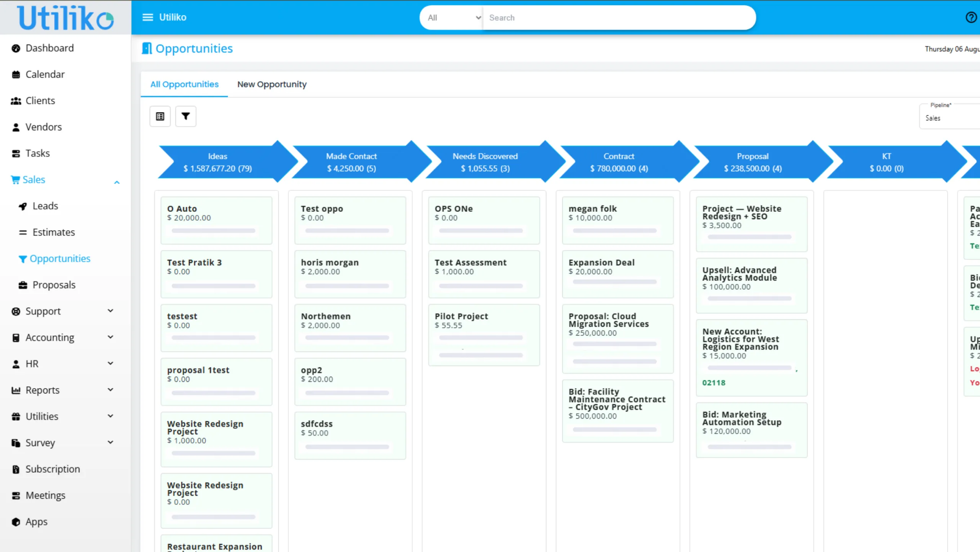The width and height of the screenshot is (980, 552).
Task: Open the filter funnel button
Action: [x=186, y=116]
